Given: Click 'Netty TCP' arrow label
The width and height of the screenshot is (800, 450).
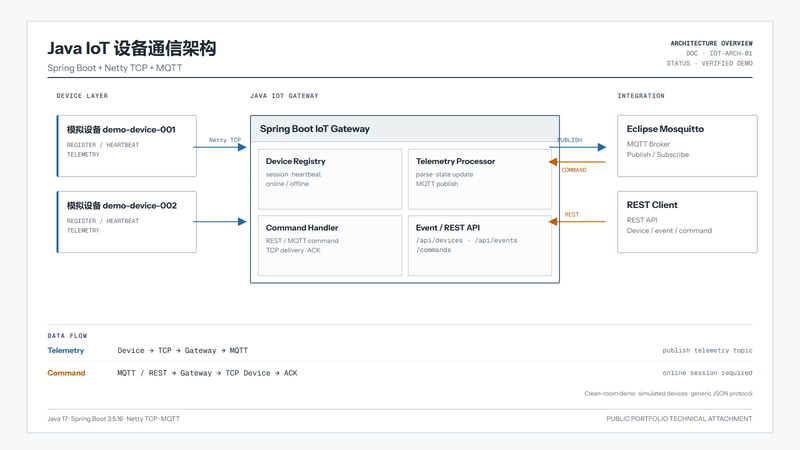Looking at the screenshot, I should coord(224,140).
